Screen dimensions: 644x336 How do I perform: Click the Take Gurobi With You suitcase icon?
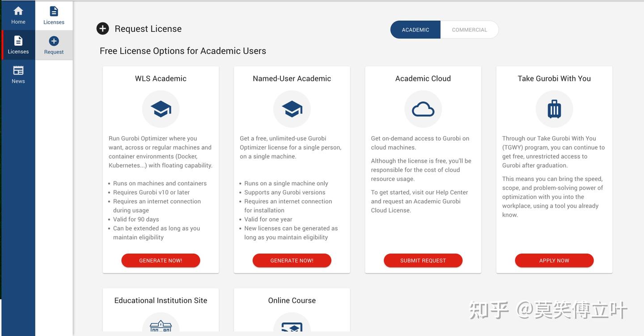pos(554,109)
